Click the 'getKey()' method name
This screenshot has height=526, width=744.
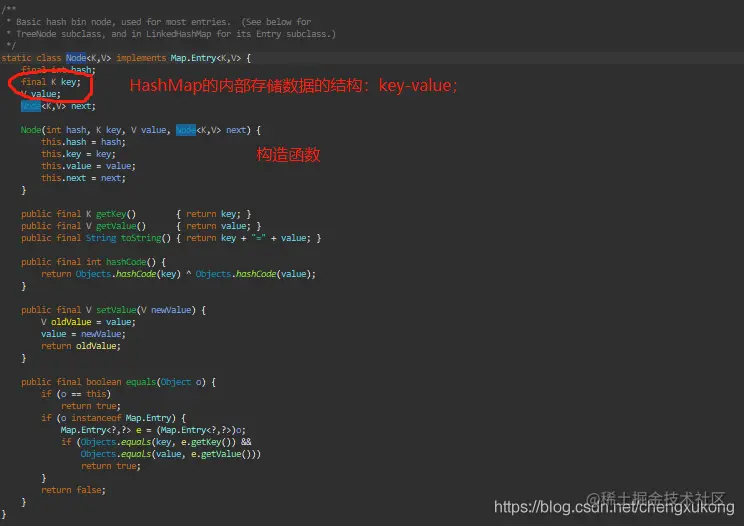tap(116, 214)
